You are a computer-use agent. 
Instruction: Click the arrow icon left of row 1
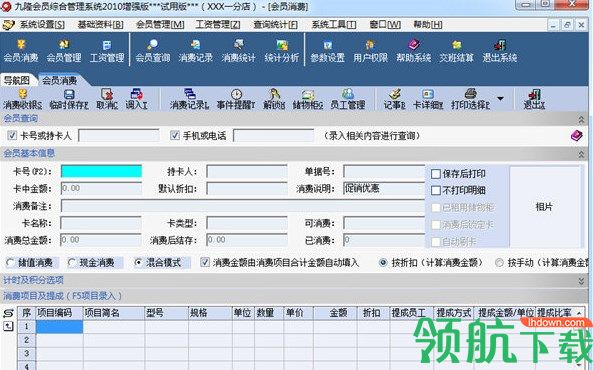(8, 326)
